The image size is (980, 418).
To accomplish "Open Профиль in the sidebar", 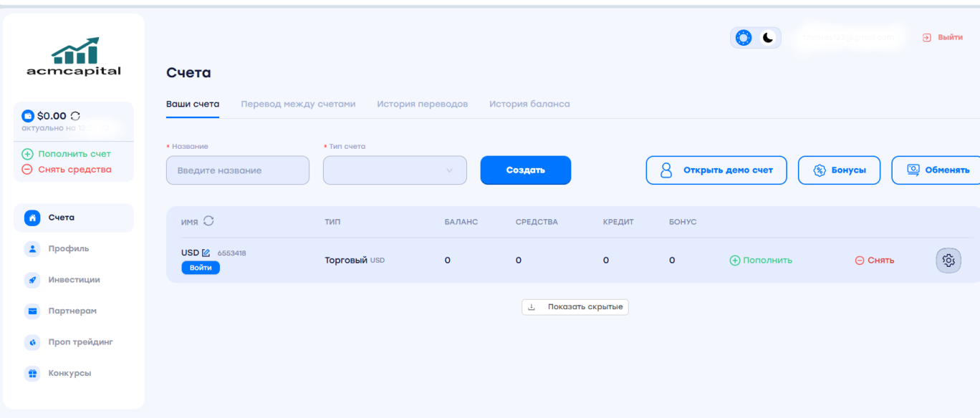I will click(68, 249).
